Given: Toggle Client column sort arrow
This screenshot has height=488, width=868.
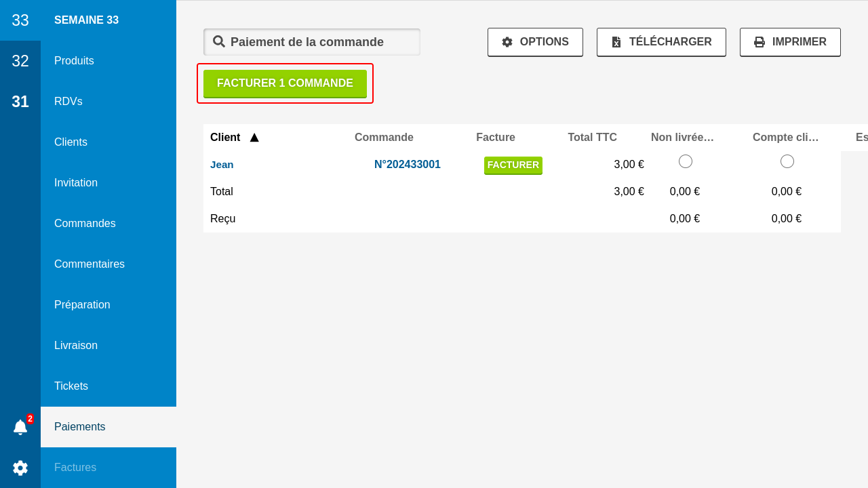Looking at the screenshot, I should 254,138.
